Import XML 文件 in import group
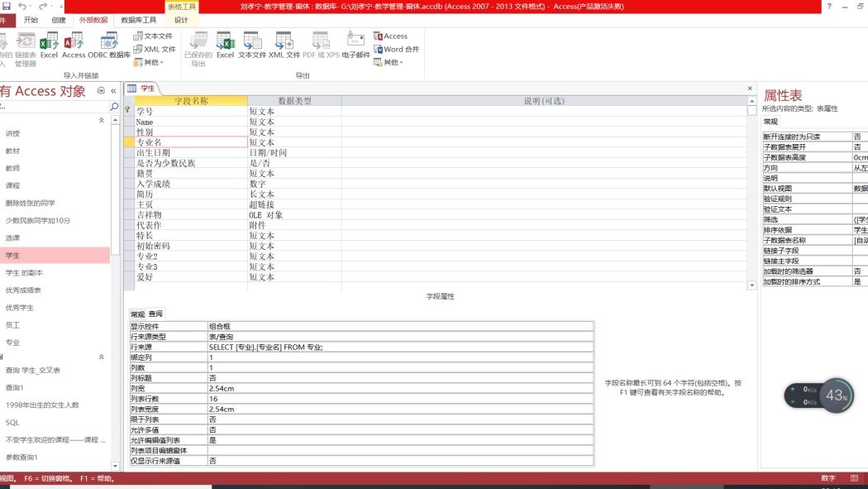868x489 pixels. click(155, 50)
